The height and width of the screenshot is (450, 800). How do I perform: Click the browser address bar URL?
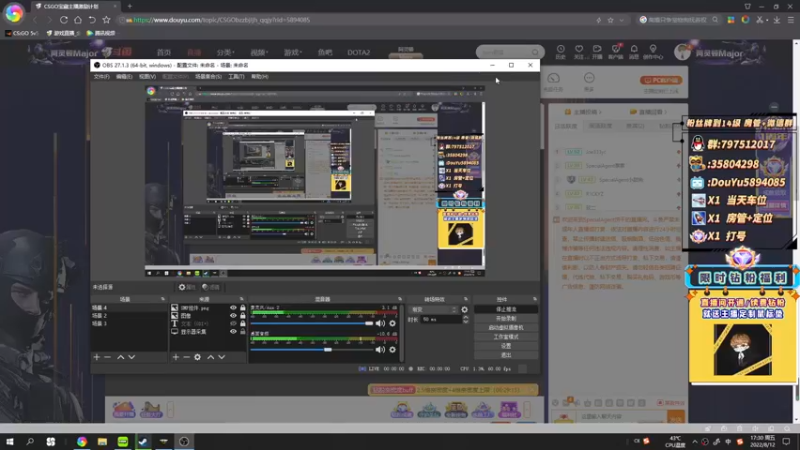point(222,20)
